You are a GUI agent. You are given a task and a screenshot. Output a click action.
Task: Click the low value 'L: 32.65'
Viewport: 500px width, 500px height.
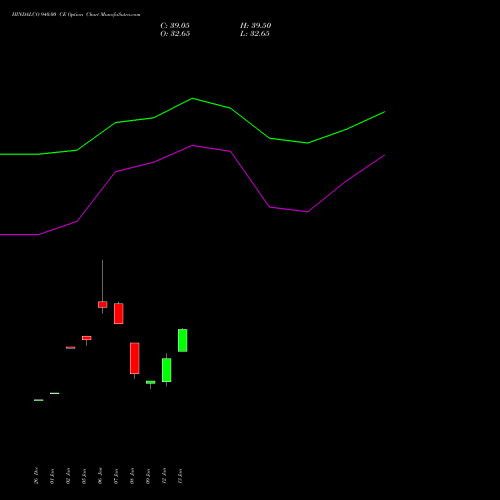[255, 34]
